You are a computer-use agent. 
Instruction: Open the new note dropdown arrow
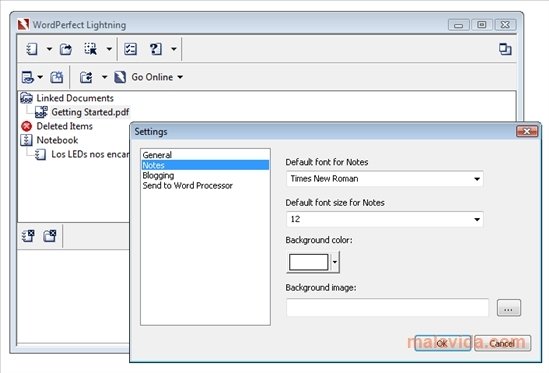click(x=49, y=49)
